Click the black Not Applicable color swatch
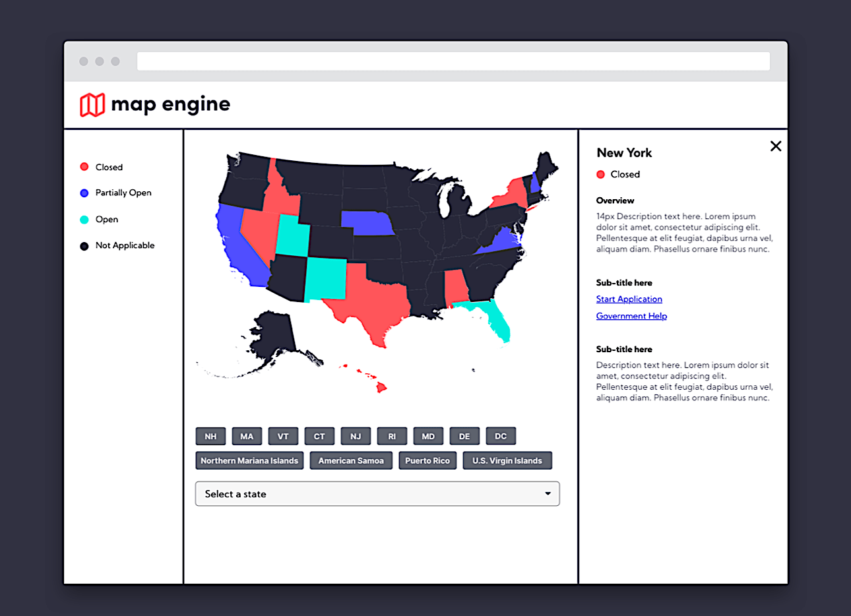 [83, 245]
